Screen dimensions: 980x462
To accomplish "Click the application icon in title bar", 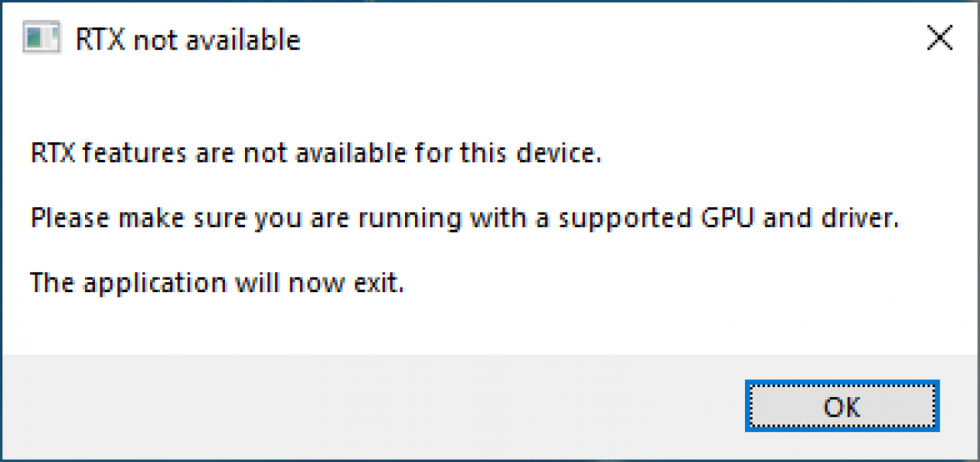I will point(41,38).
